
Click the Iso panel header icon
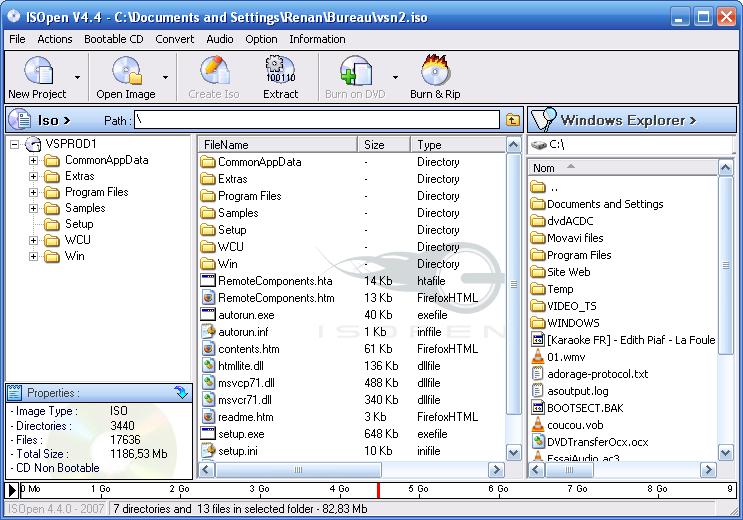pos(20,119)
